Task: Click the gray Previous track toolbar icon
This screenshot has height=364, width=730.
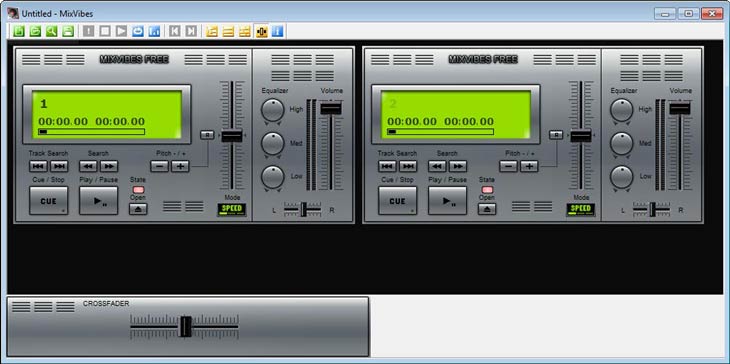Action: 175,31
